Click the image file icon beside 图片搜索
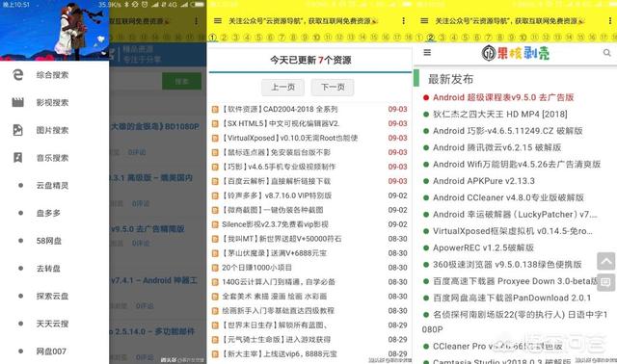This screenshot has width=617, height=364. point(17,130)
